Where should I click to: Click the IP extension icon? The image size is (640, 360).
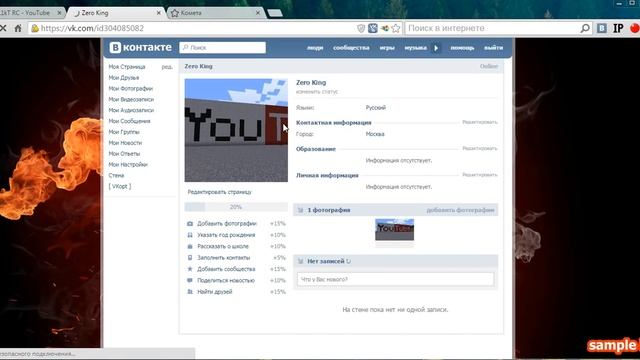[618, 28]
